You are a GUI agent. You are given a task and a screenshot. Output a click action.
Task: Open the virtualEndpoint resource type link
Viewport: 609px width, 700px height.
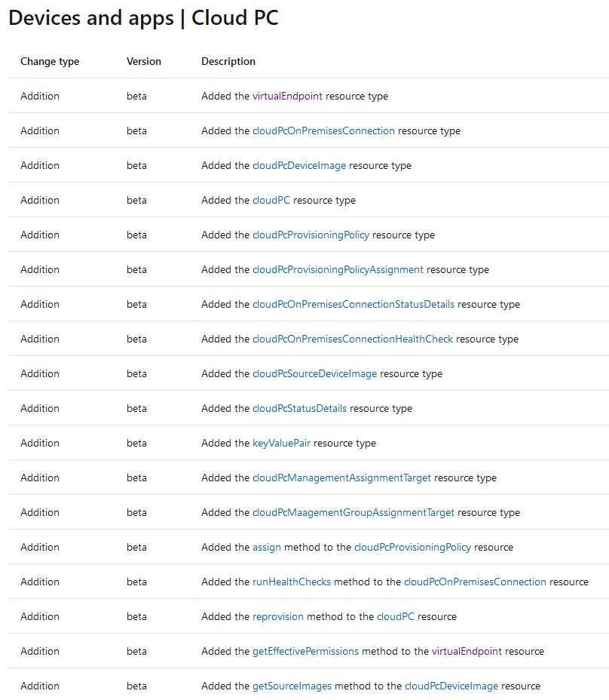[287, 96]
